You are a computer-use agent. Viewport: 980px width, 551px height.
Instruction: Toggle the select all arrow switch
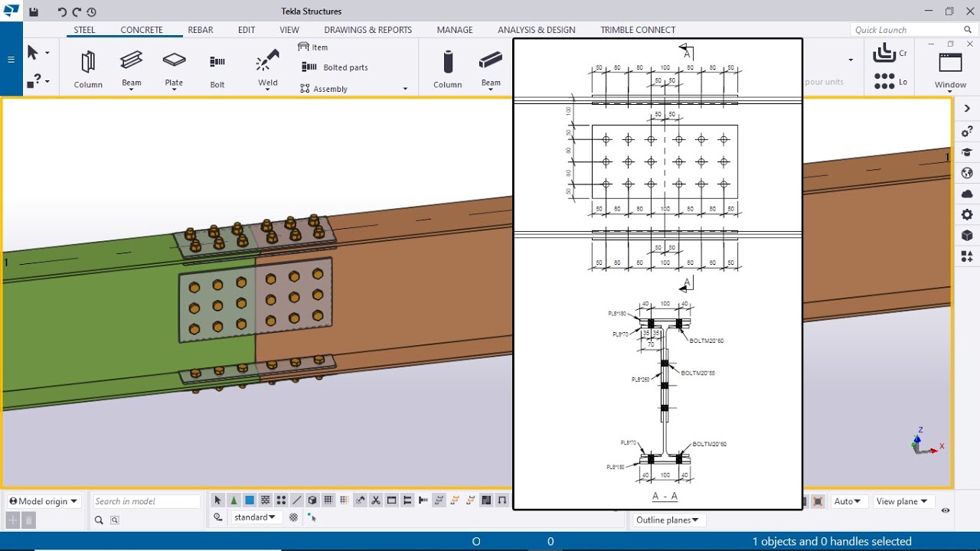click(x=217, y=500)
